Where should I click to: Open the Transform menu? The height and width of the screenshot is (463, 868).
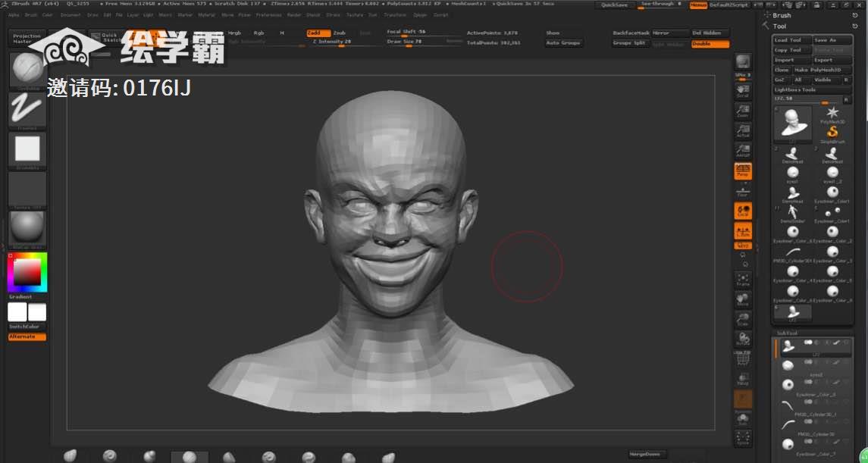(395, 15)
